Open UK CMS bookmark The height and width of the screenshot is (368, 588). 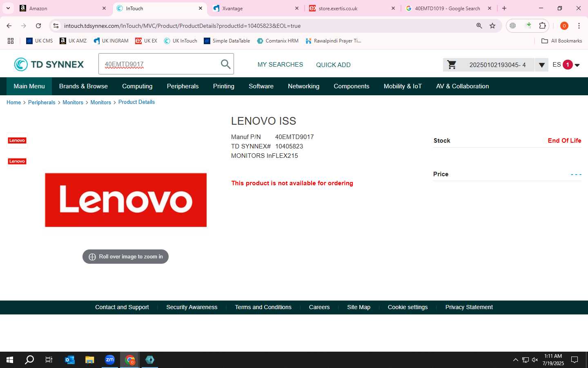[40, 41]
